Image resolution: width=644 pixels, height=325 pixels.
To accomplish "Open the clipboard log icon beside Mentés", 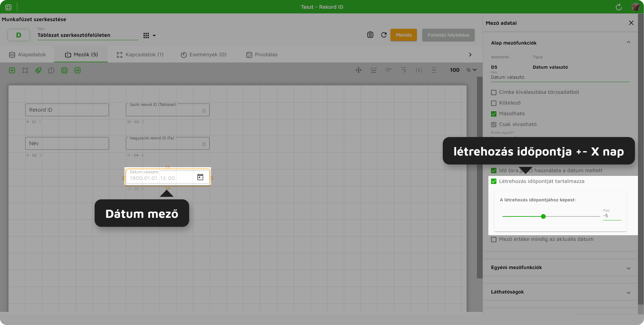I will (x=370, y=35).
